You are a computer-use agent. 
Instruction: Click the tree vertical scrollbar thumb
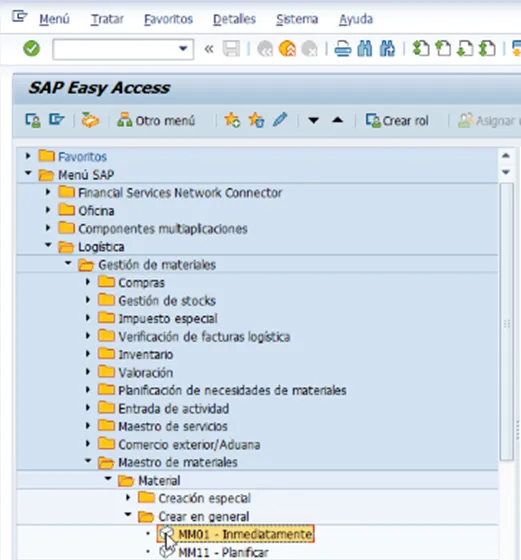pyautogui.click(x=506, y=322)
